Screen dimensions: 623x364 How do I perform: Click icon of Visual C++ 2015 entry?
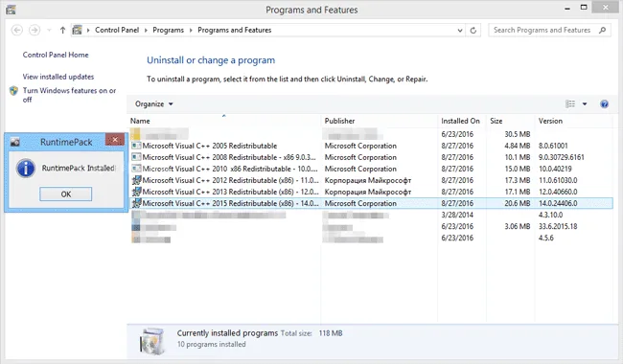[x=136, y=203]
